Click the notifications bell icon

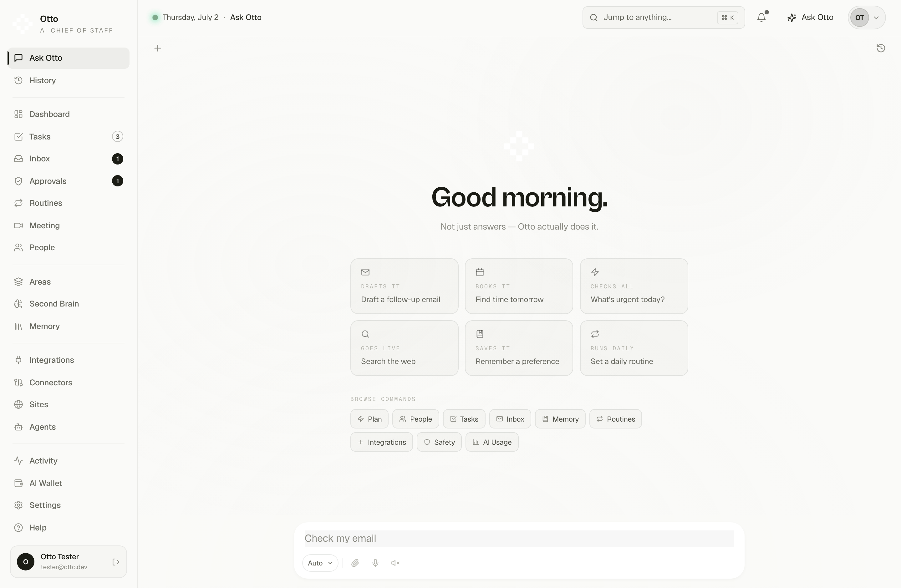[761, 18]
